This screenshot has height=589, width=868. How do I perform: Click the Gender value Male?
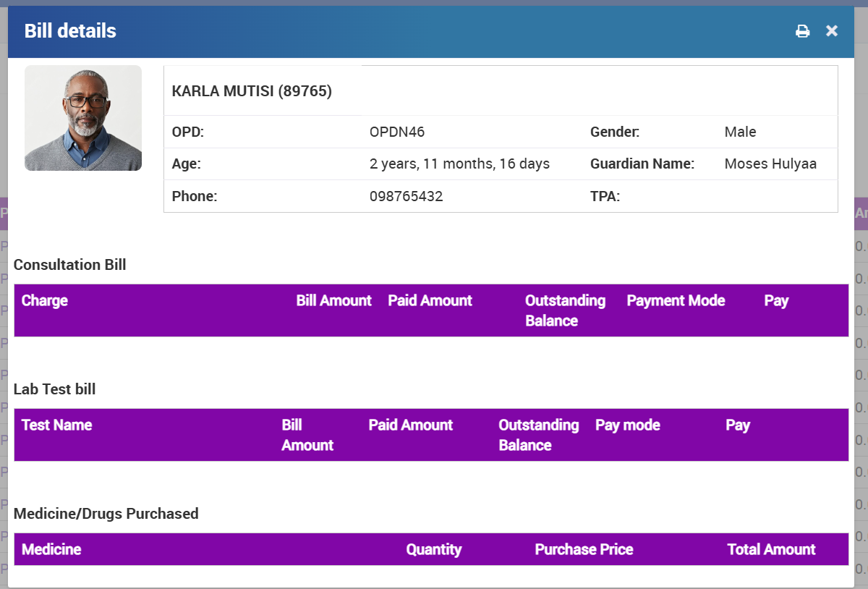(x=740, y=132)
